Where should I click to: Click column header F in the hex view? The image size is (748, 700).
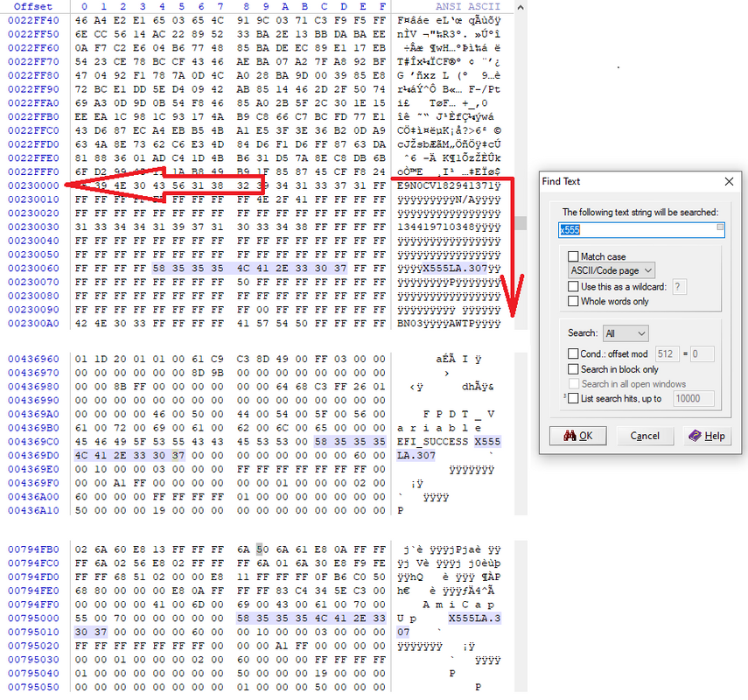point(382,7)
